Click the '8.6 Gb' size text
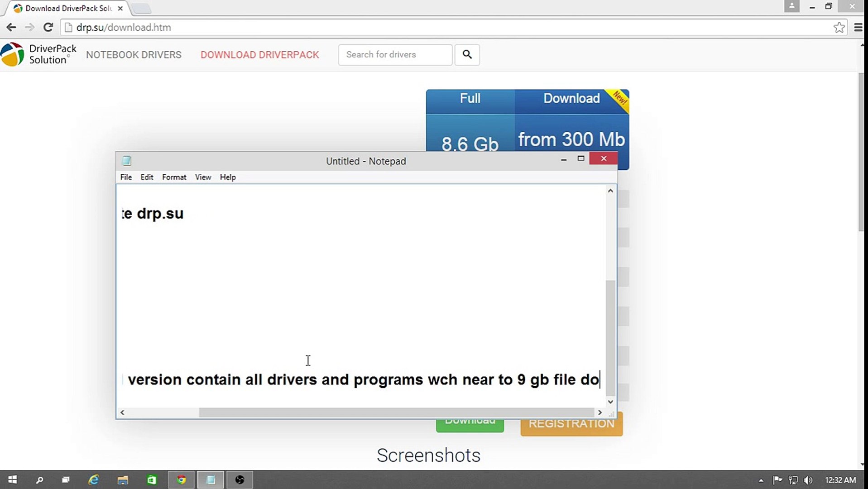 coord(470,144)
